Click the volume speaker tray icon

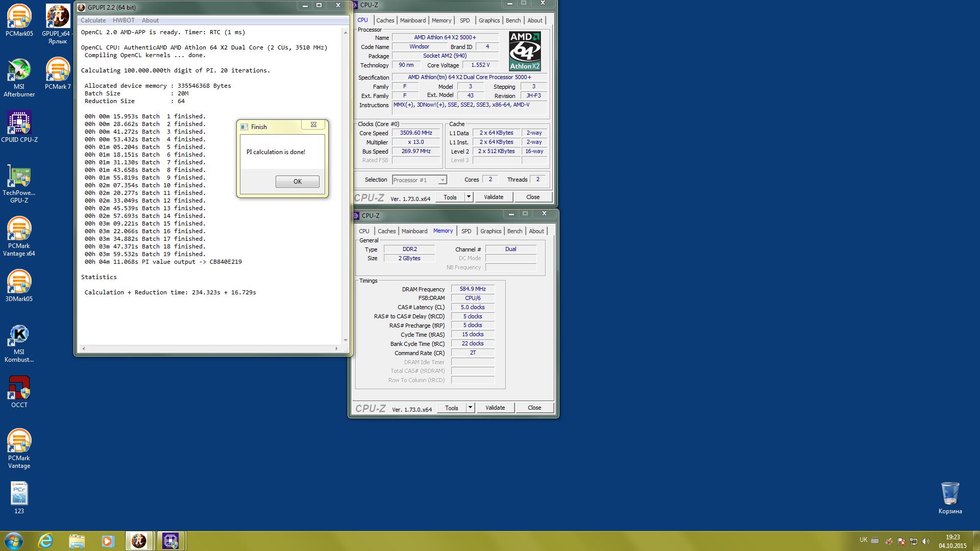coord(926,541)
